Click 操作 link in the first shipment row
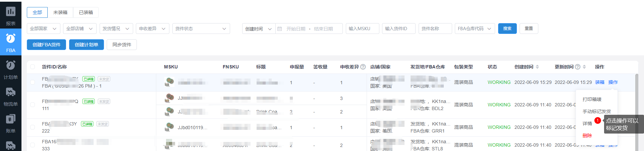This screenshot has height=151, width=644. pyautogui.click(x=613, y=82)
